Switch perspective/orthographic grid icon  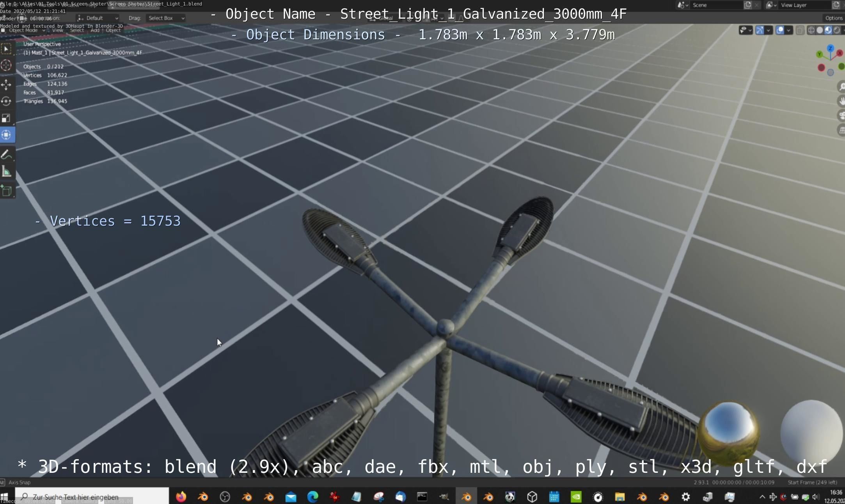coord(841,130)
